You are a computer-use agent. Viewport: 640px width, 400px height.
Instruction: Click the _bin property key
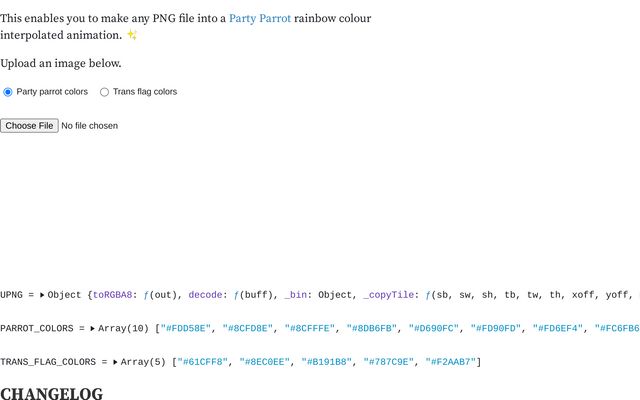(x=296, y=295)
